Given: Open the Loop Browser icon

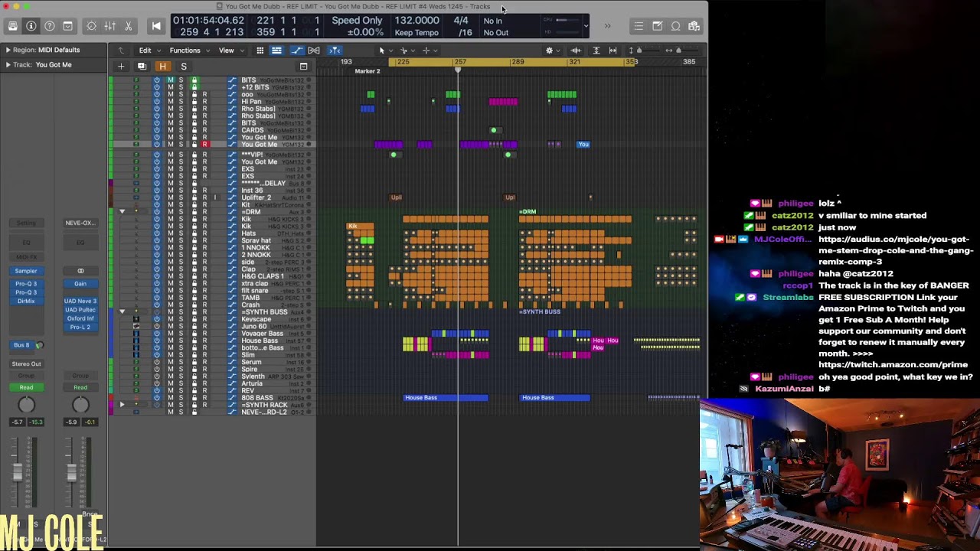Looking at the screenshot, I should point(675,26).
